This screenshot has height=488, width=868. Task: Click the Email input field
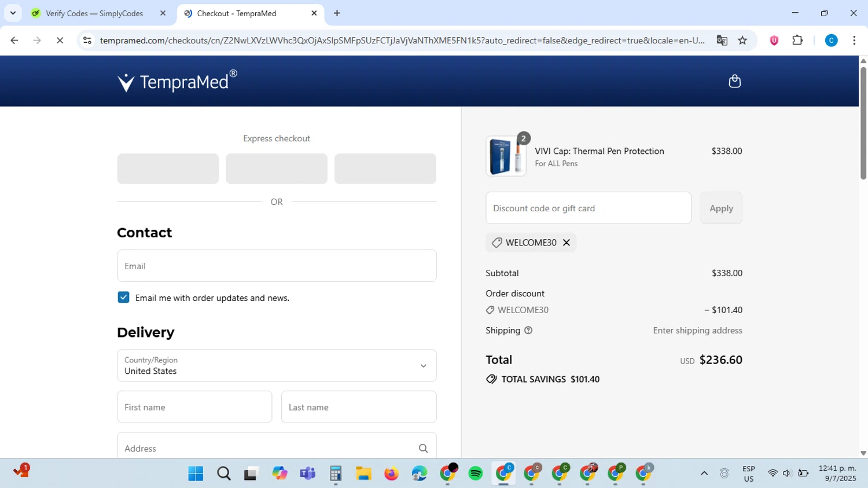tap(277, 266)
